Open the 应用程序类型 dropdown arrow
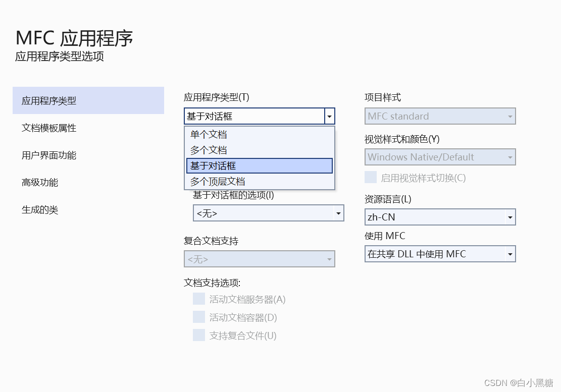 click(x=329, y=116)
